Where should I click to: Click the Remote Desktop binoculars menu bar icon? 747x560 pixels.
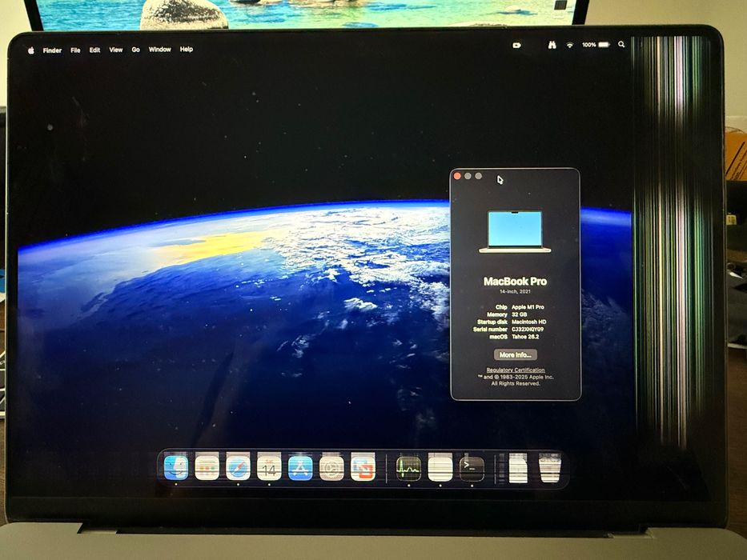coord(552,45)
